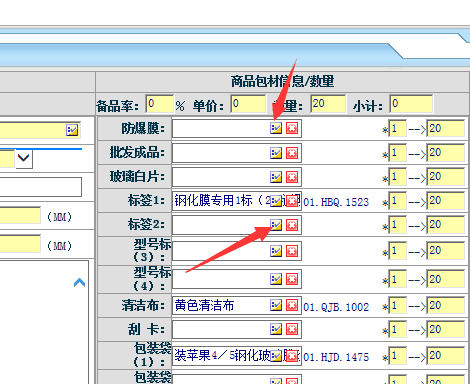This screenshot has height=384, width=470.
Task: Open picker for 包装袋(1) row
Action: point(276,356)
